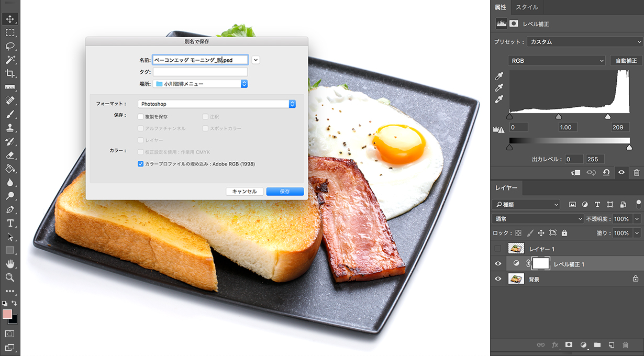
Task: Select the Move tool
Action: [10, 19]
